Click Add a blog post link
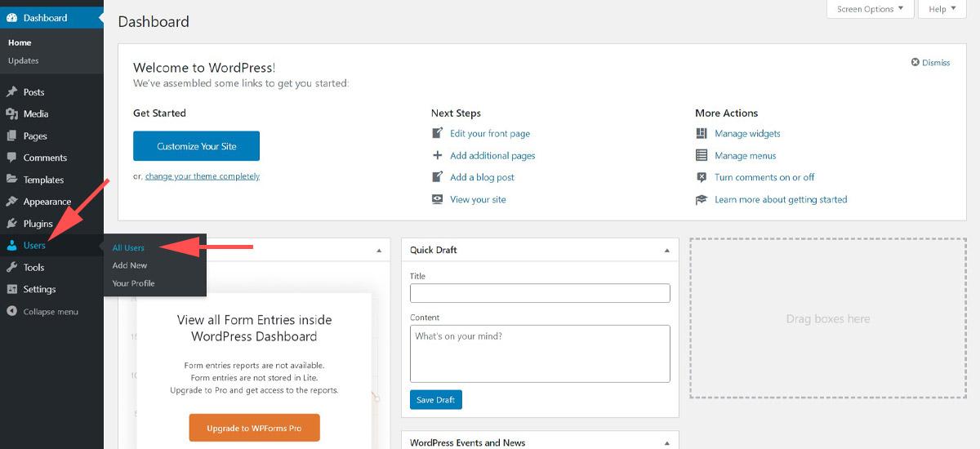Viewport: 980px width, 449px height. point(482,177)
